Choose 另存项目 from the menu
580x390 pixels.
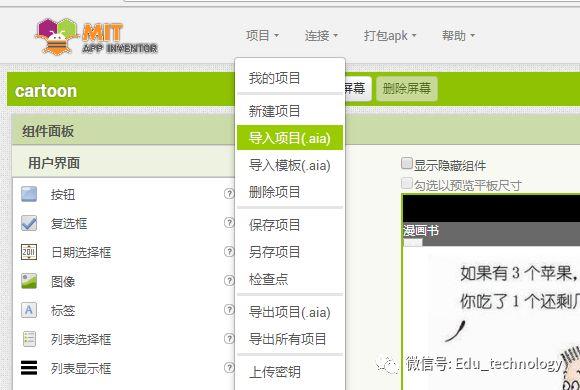tap(290, 252)
